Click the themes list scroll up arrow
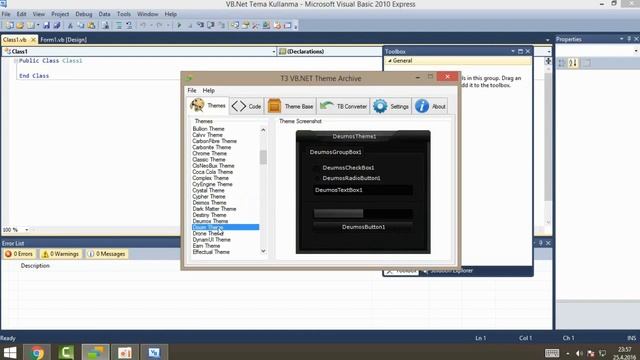This screenshot has height=360, width=640. tap(263, 130)
